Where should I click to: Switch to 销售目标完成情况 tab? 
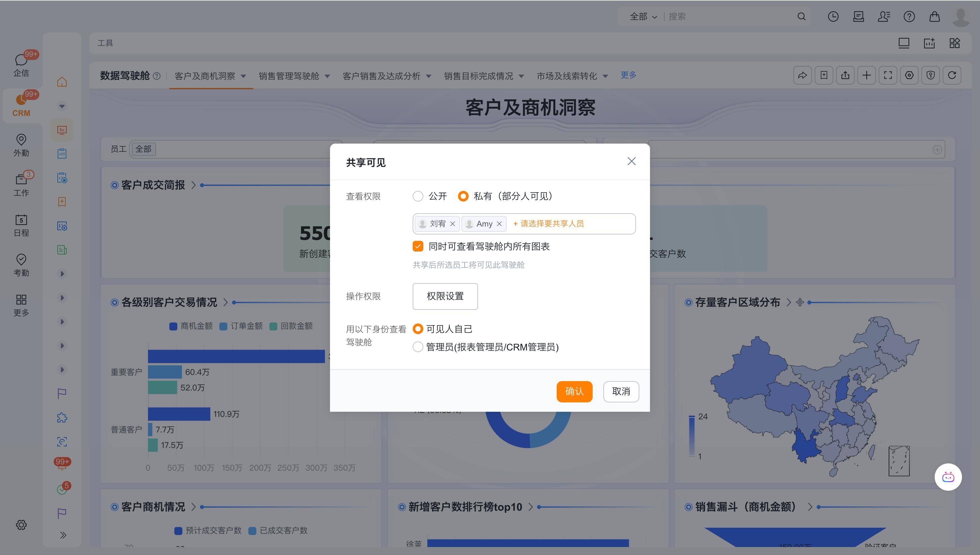(x=478, y=76)
